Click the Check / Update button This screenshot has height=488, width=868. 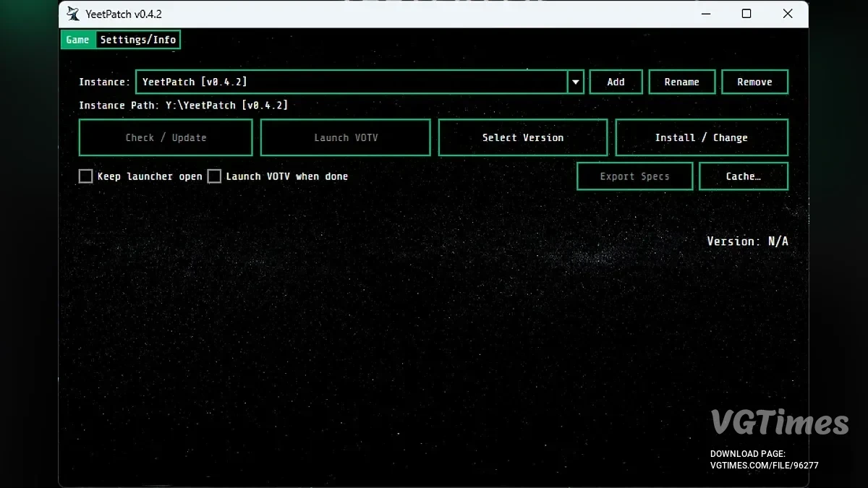click(166, 137)
